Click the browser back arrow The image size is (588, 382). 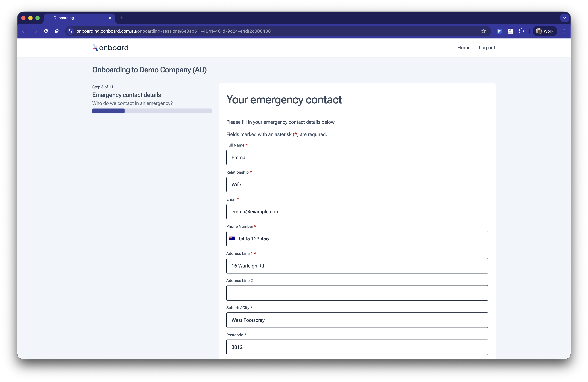click(24, 31)
